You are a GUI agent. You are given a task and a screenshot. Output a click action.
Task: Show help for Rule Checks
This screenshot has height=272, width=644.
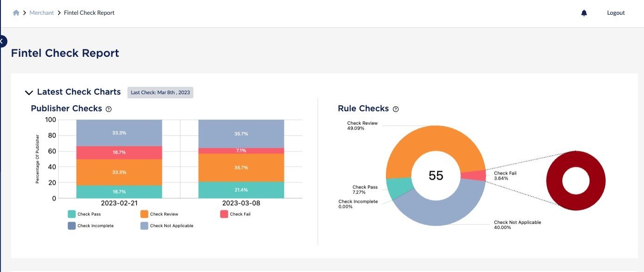pyautogui.click(x=396, y=109)
